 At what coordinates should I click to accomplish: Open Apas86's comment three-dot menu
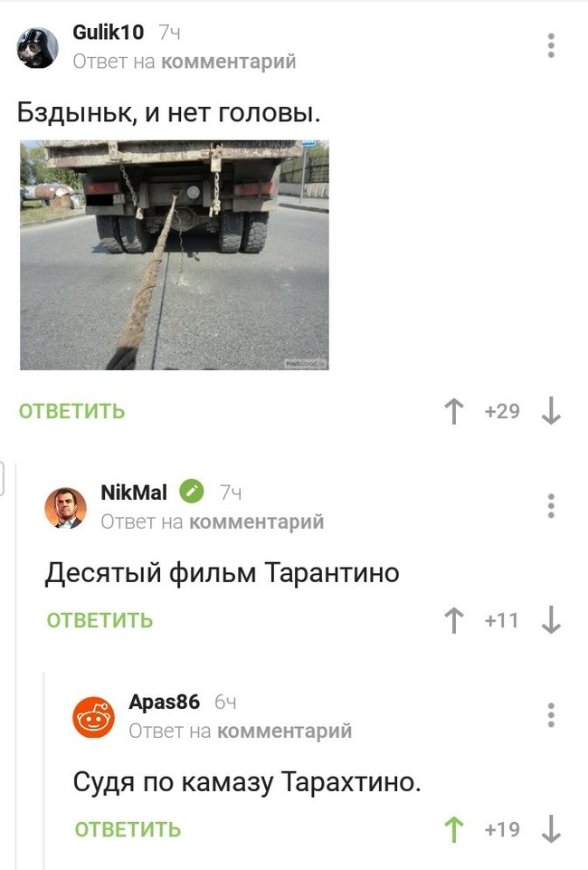(x=551, y=715)
